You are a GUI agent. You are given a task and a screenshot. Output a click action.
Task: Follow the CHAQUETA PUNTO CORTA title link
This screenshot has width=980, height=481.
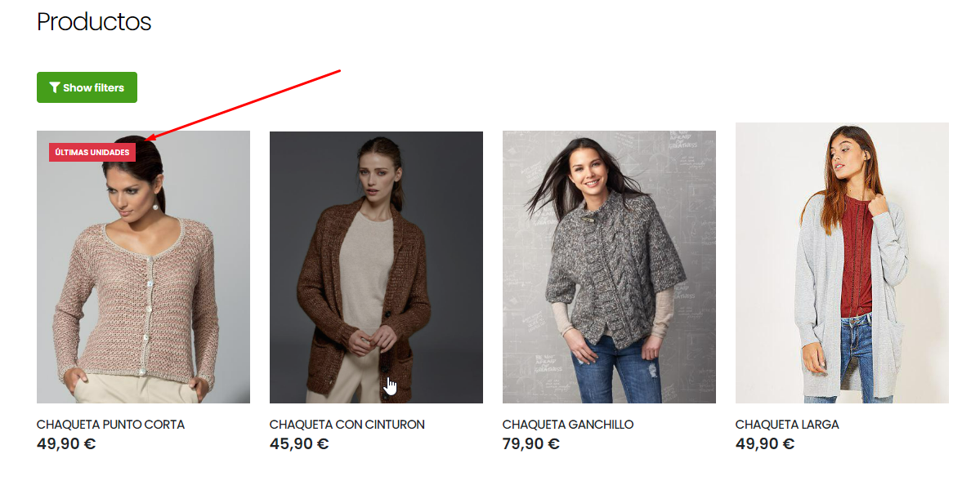(x=110, y=425)
